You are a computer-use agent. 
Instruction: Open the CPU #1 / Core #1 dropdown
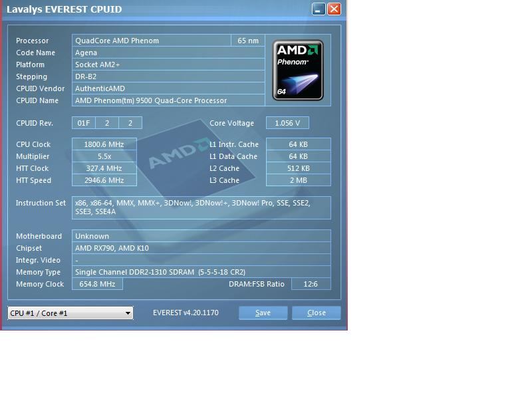pyautogui.click(x=70, y=313)
